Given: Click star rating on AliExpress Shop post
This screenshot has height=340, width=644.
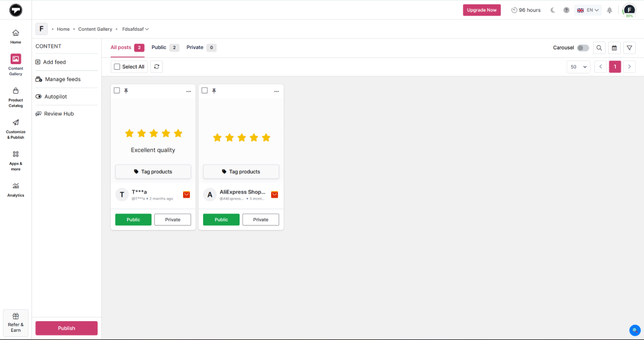Looking at the screenshot, I should pyautogui.click(x=241, y=138).
